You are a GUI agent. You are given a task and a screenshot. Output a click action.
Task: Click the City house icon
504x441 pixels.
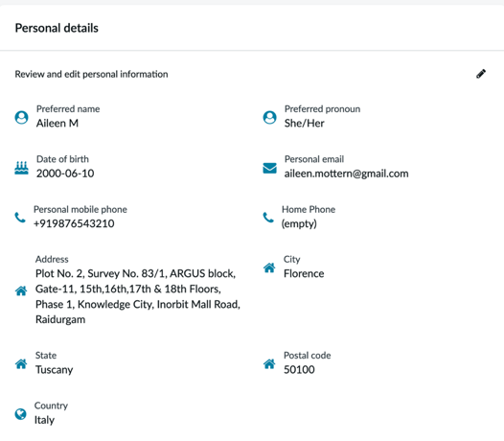click(x=269, y=267)
